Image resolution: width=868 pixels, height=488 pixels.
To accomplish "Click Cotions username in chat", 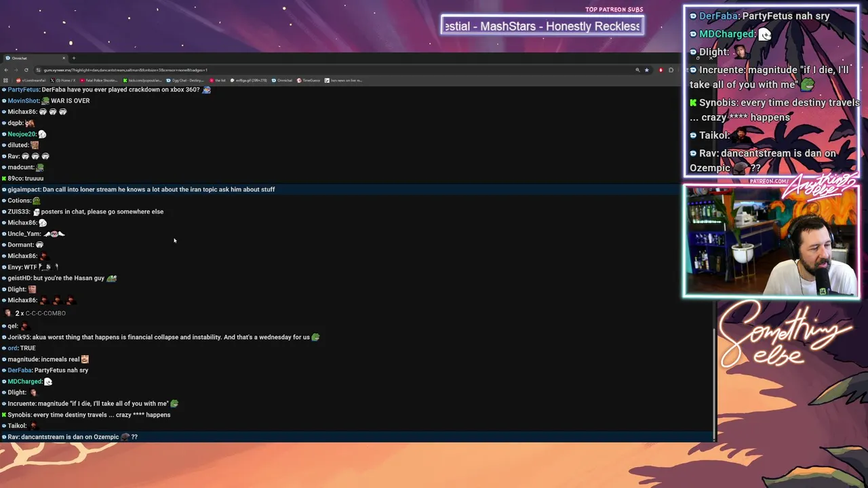I will (19, 201).
